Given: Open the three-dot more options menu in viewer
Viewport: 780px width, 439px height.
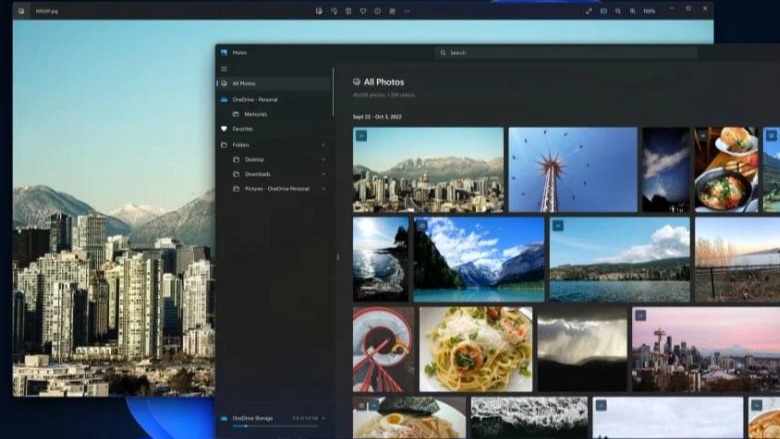Looking at the screenshot, I should point(407,11).
